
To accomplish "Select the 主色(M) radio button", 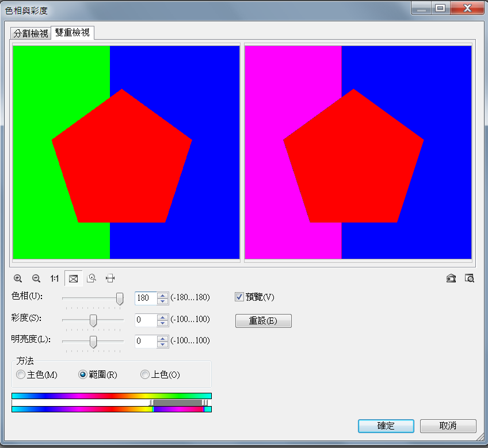I will click(21, 374).
